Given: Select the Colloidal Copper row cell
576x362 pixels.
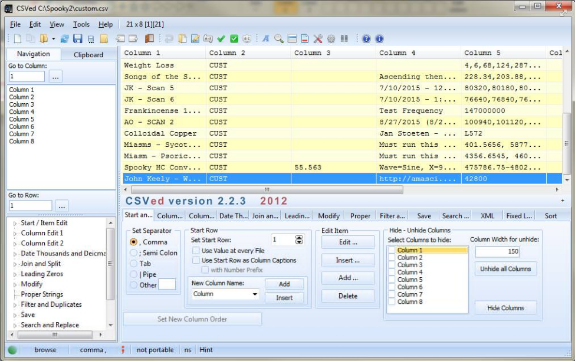Looking at the screenshot, I should click(163, 134).
